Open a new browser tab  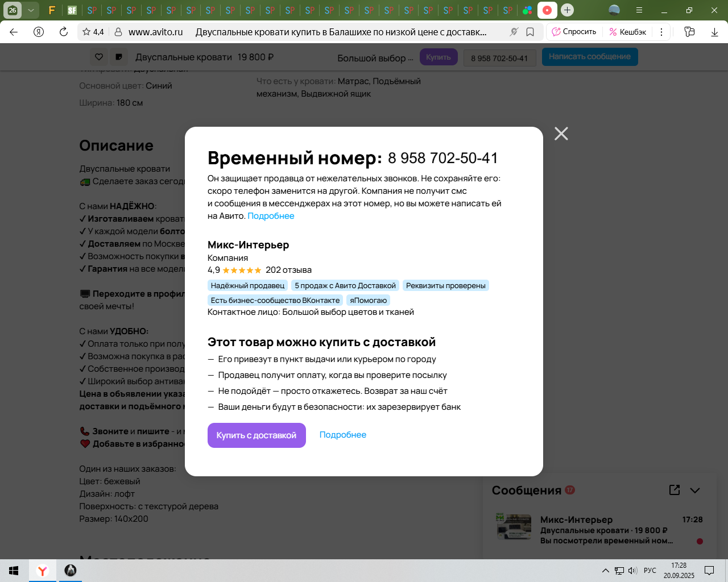(x=567, y=10)
